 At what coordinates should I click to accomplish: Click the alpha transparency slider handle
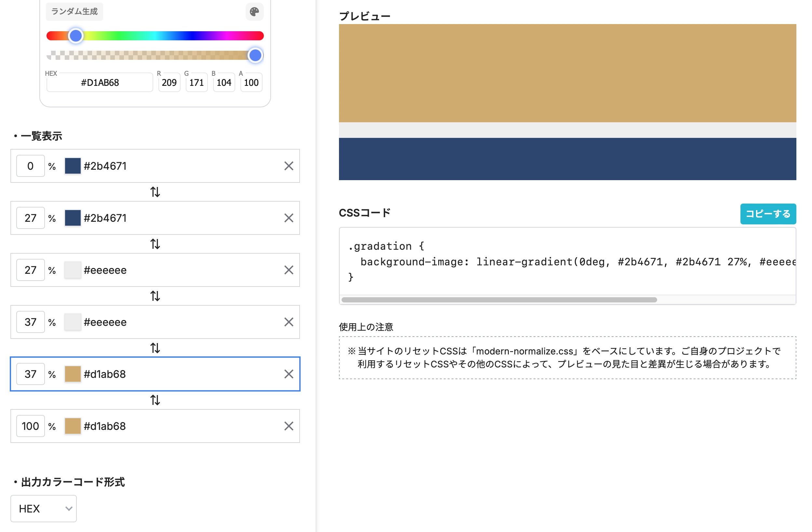(255, 55)
